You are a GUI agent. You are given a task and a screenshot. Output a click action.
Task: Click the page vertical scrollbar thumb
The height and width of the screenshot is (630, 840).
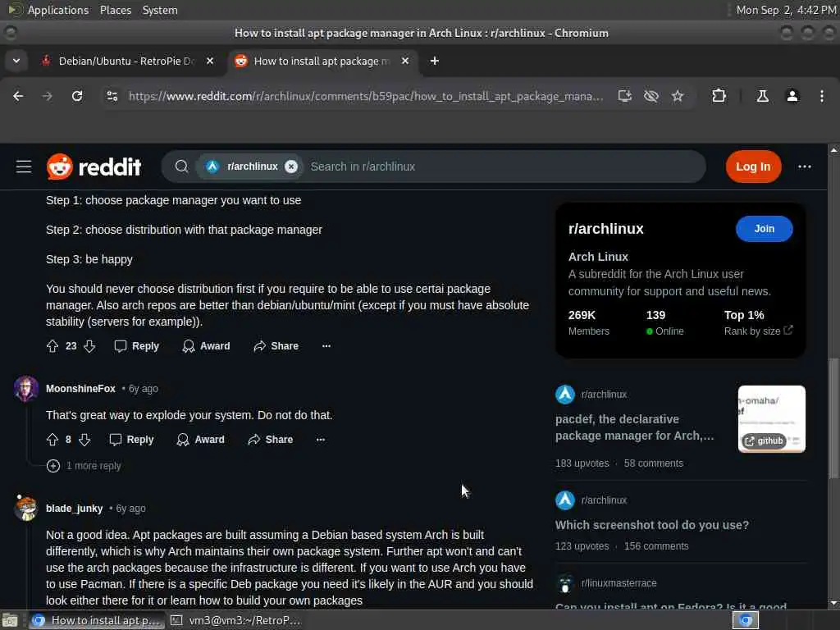833,418
